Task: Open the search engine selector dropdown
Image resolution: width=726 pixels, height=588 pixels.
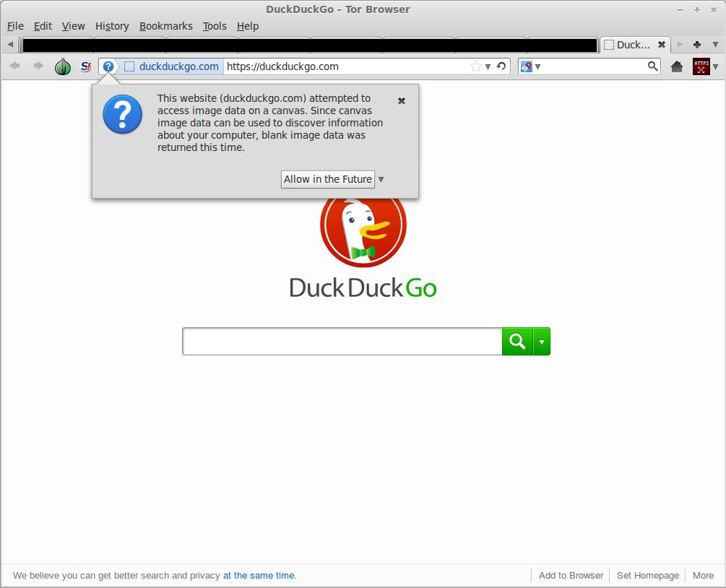Action: click(537, 66)
